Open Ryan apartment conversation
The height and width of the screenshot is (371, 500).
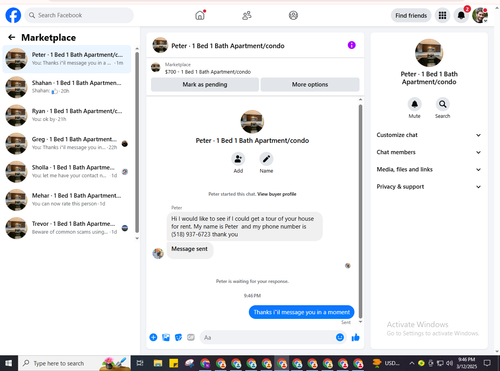(67, 115)
